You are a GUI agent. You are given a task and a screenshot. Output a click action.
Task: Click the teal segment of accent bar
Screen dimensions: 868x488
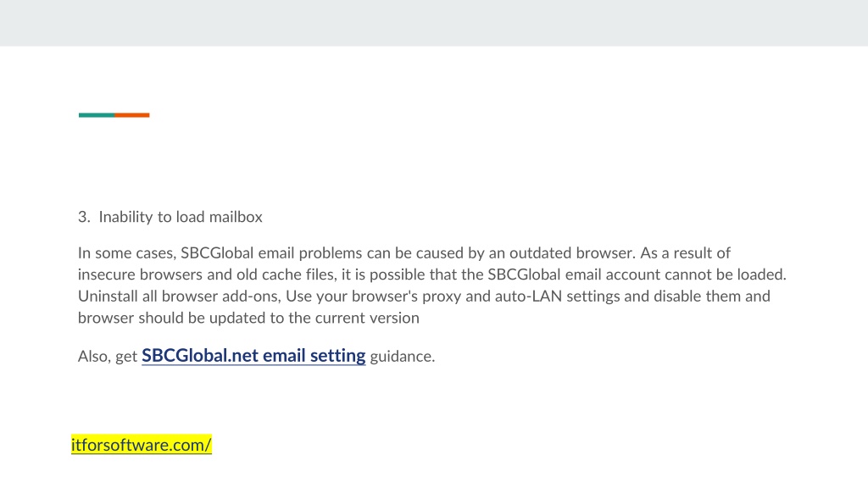[x=97, y=115]
